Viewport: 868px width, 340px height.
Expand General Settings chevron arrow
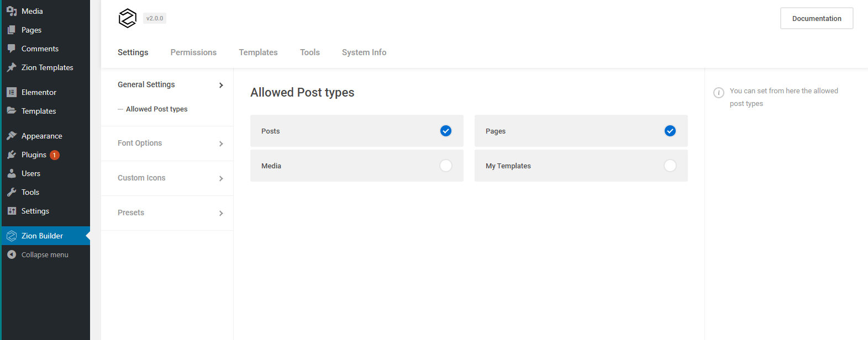[221, 85]
